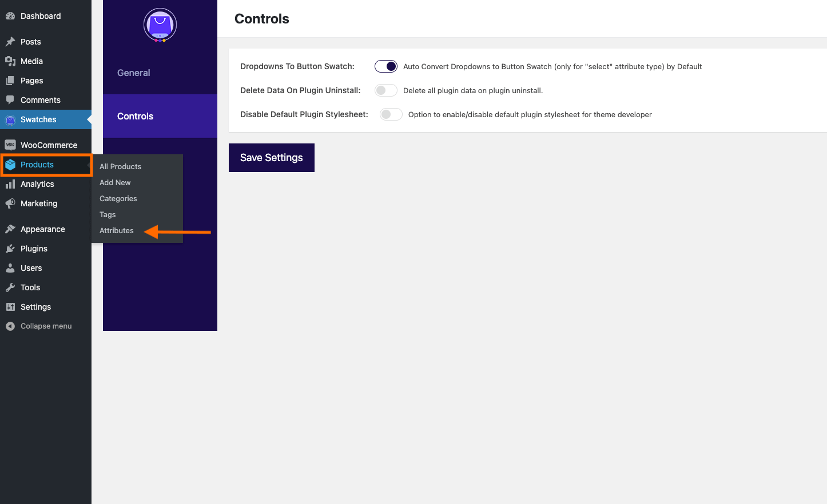This screenshot has width=827, height=504.
Task: Click the Dashboard gauge icon
Action: click(10, 16)
